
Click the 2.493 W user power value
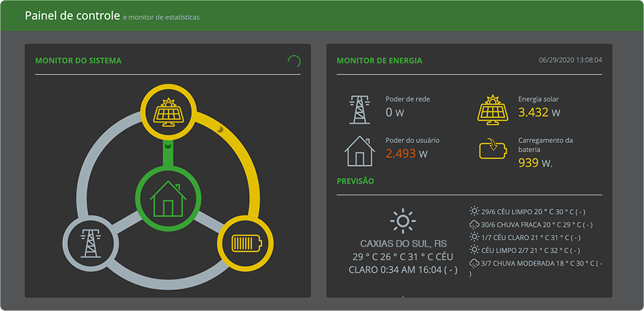tap(406, 154)
